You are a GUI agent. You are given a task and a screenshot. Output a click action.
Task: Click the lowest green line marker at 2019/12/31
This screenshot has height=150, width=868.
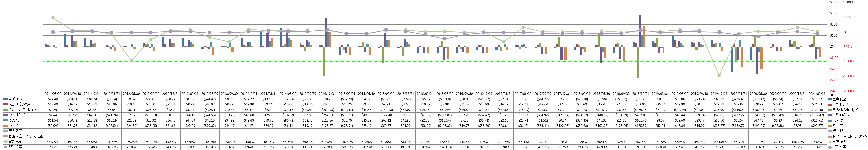(719, 75)
